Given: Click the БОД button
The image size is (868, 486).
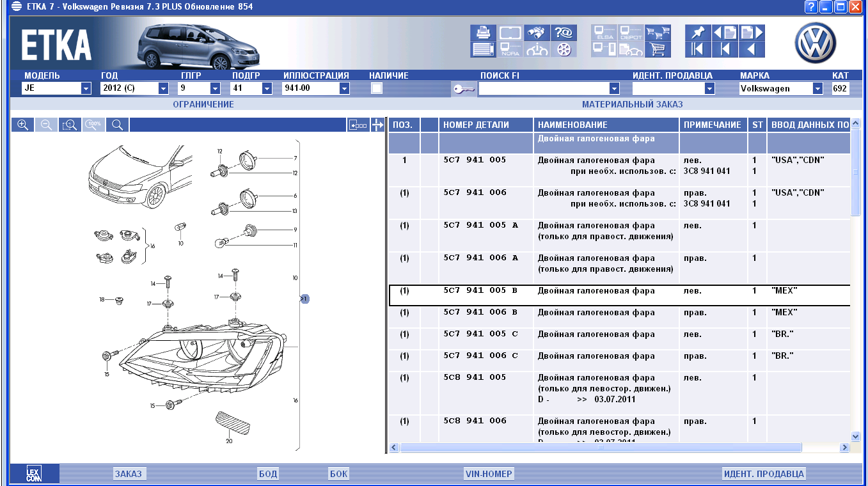Looking at the screenshot, I should pos(268,474).
